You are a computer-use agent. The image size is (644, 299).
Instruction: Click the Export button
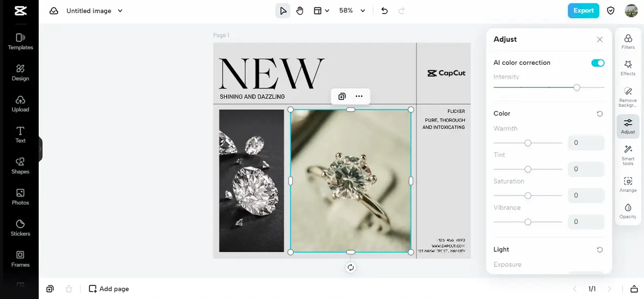(583, 11)
